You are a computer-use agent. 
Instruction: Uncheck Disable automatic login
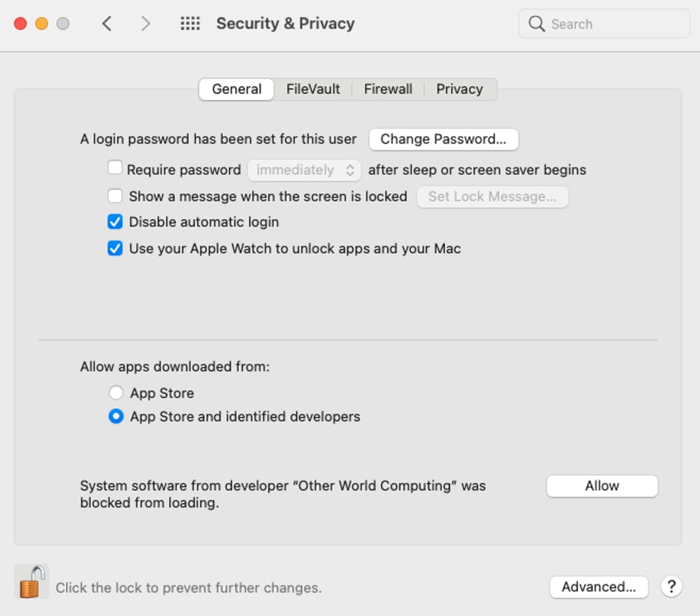pos(115,222)
